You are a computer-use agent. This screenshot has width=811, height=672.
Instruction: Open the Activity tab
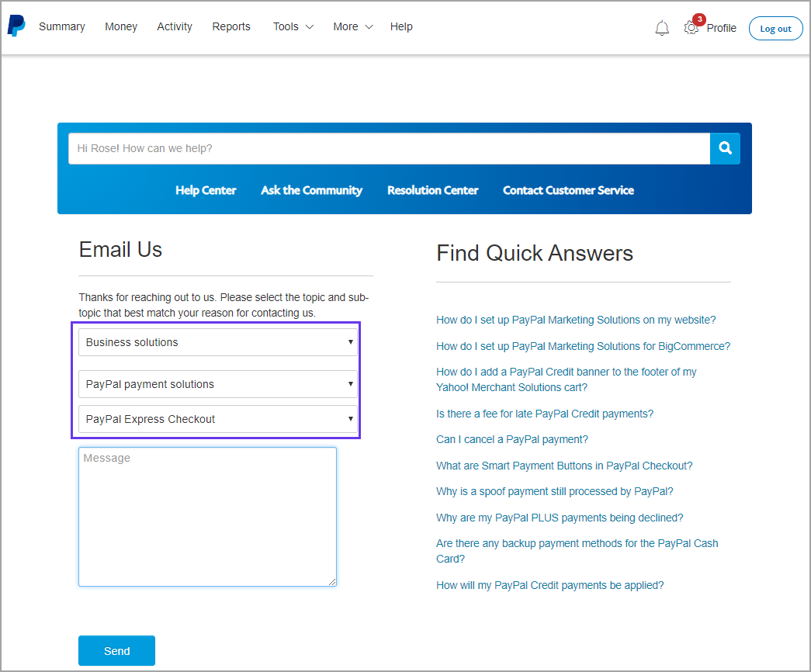pos(175,26)
